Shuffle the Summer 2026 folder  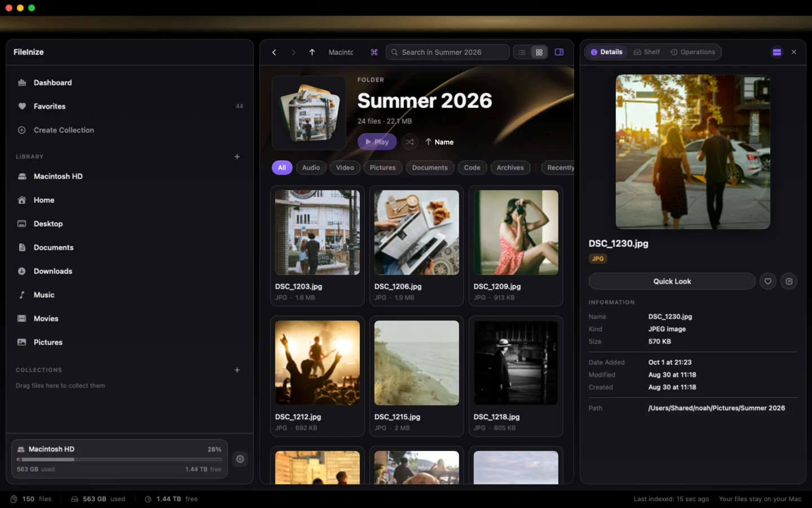click(410, 142)
